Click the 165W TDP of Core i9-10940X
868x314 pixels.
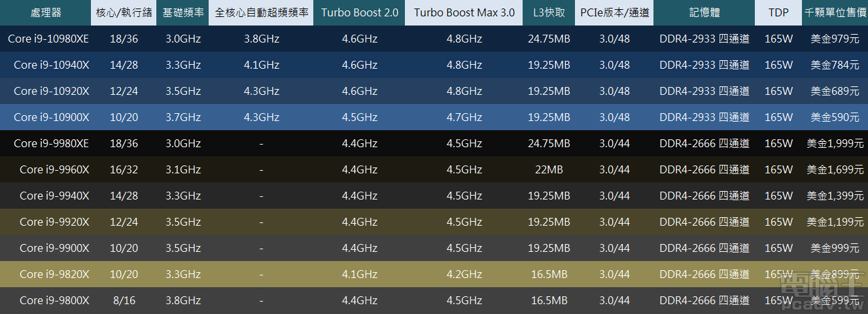tap(778, 65)
